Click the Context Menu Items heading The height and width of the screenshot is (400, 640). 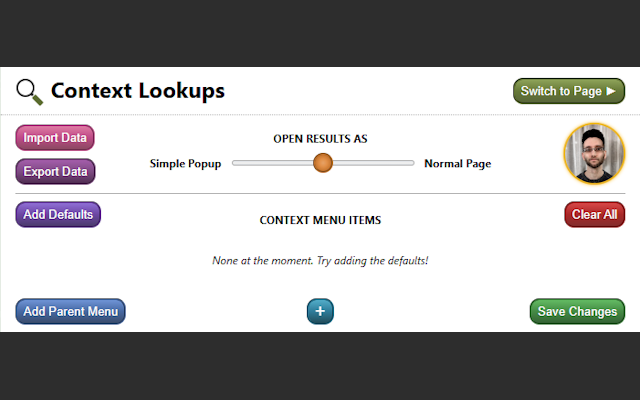(x=320, y=220)
